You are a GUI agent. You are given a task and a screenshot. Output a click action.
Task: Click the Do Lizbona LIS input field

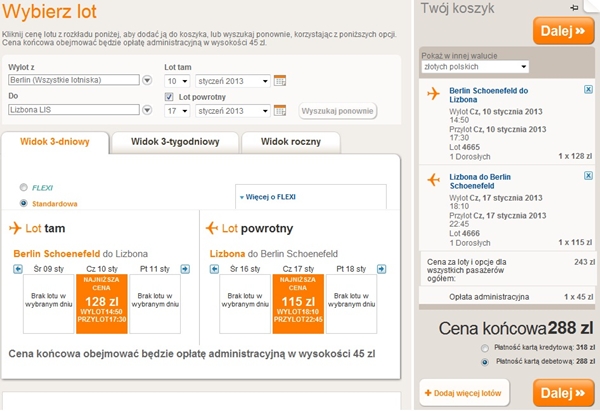(74, 110)
